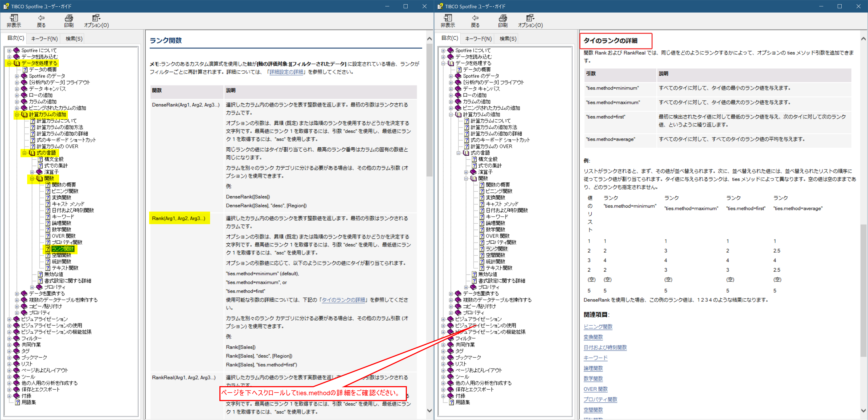Select ランク関数 topic in right window tree

[497, 249]
